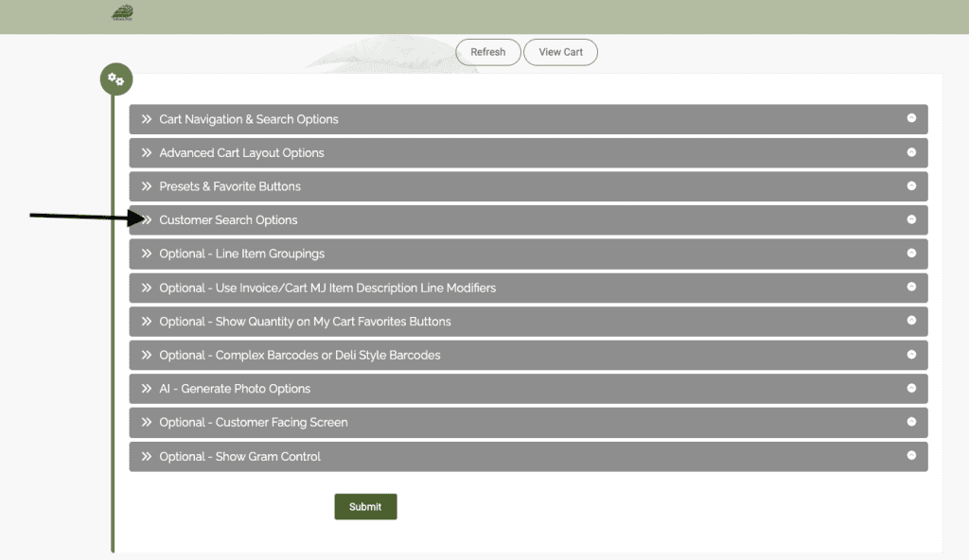Expand Optional - Customer Facing Screen section
This screenshot has width=969, height=560.
tap(253, 423)
